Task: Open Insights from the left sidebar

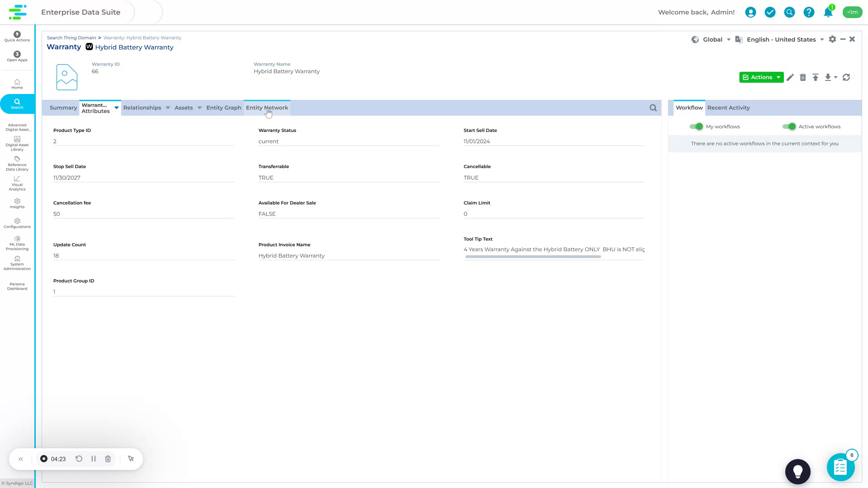Action: [17, 203]
